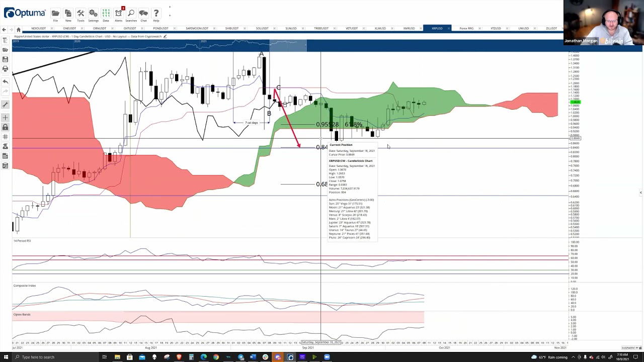This screenshot has width=644, height=362.
Task: Click the green price tag on price axis
Action: [575, 102]
